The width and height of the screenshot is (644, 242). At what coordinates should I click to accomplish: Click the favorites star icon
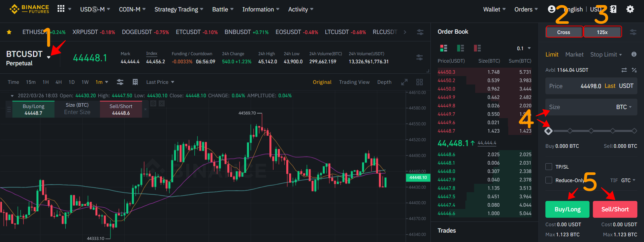click(x=9, y=32)
